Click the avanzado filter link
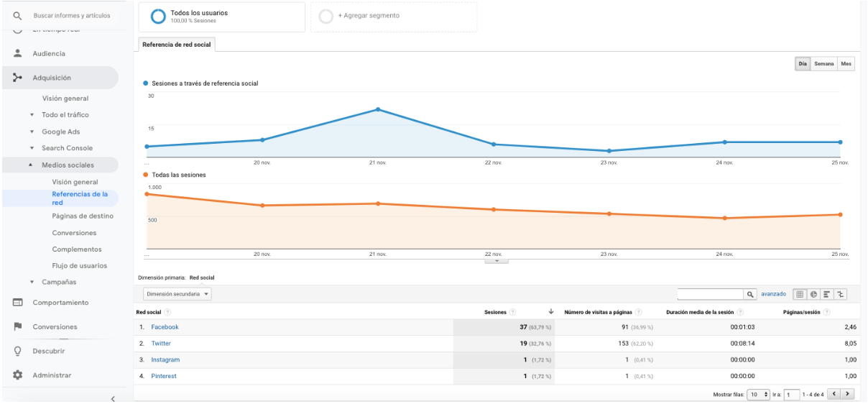 774,294
